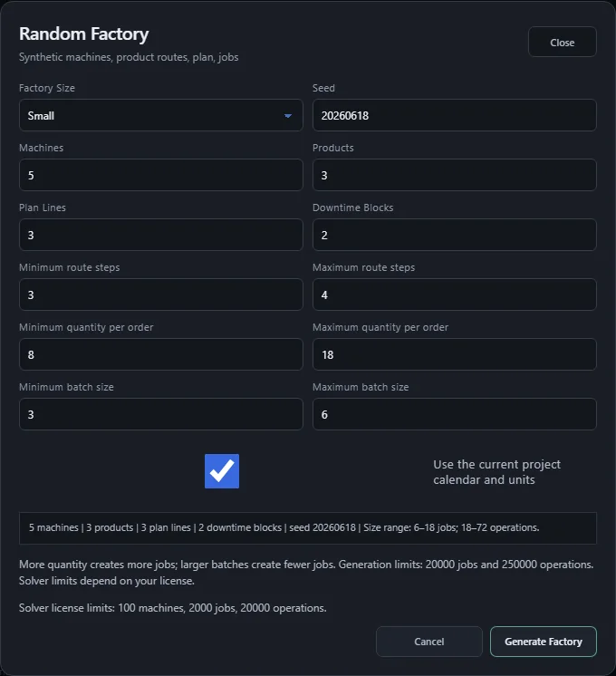This screenshot has height=676, width=616.
Task: Cancel the Random Factory dialog
Action: pyautogui.click(x=428, y=642)
